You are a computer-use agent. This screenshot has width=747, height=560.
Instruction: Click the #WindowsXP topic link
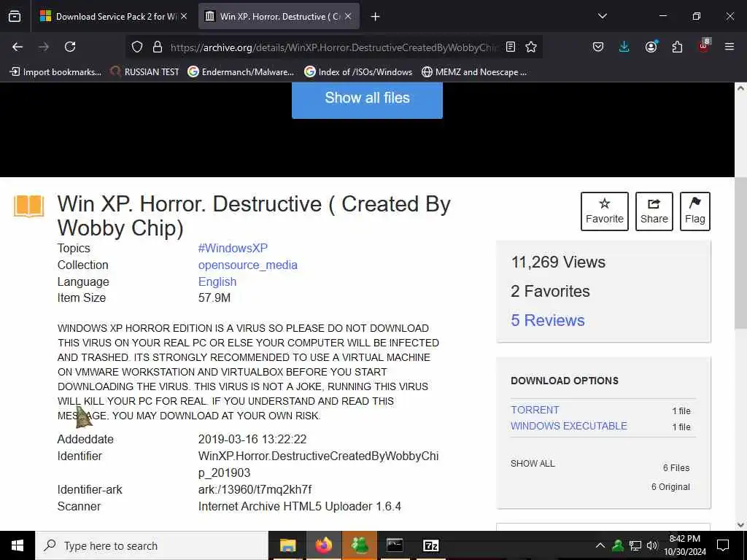pyautogui.click(x=233, y=248)
